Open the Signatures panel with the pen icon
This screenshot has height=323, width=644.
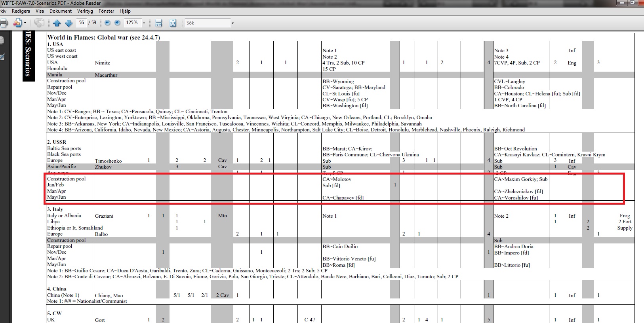coord(2,57)
